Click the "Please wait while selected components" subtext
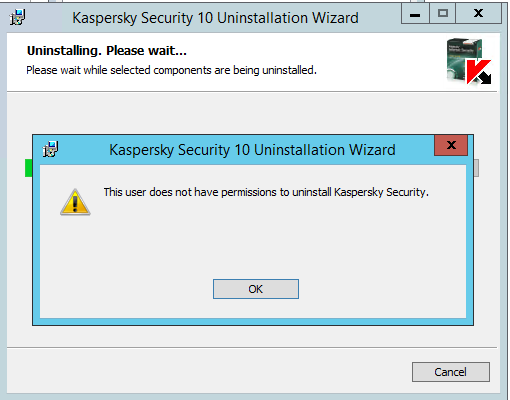Image resolution: width=510 pixels, height=400 pixels. pos(171,70)
